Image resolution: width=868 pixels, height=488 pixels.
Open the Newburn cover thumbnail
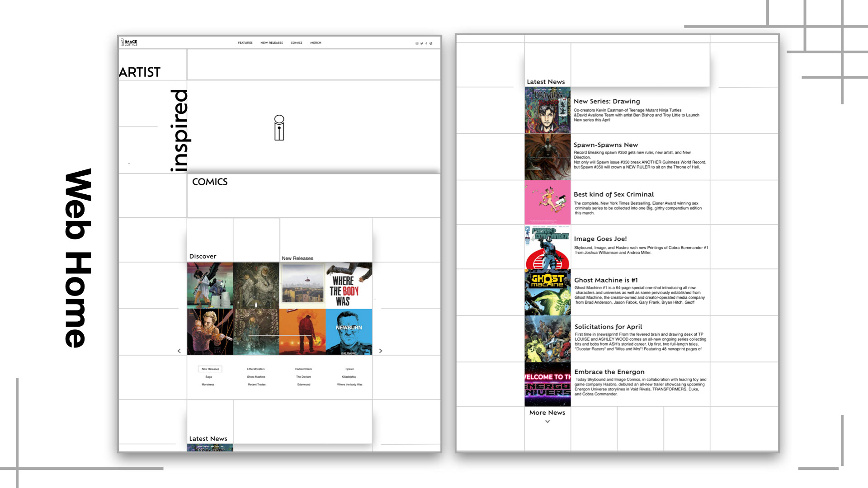click(x=349, y=332)
